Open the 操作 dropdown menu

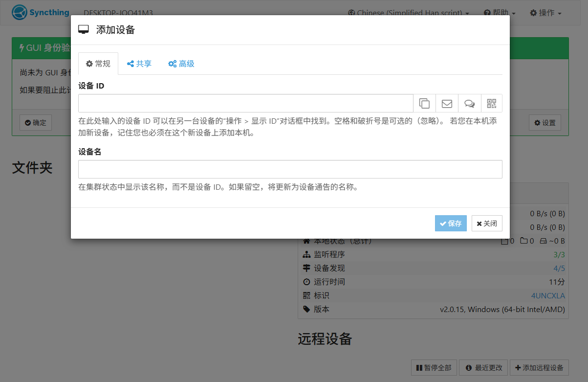coord(545,13)
